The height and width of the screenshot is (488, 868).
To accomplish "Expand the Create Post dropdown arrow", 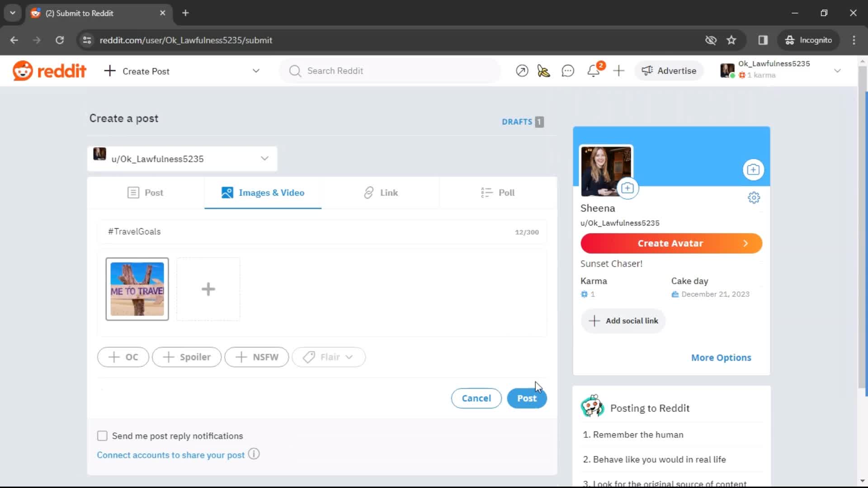I will click(256, 71).
